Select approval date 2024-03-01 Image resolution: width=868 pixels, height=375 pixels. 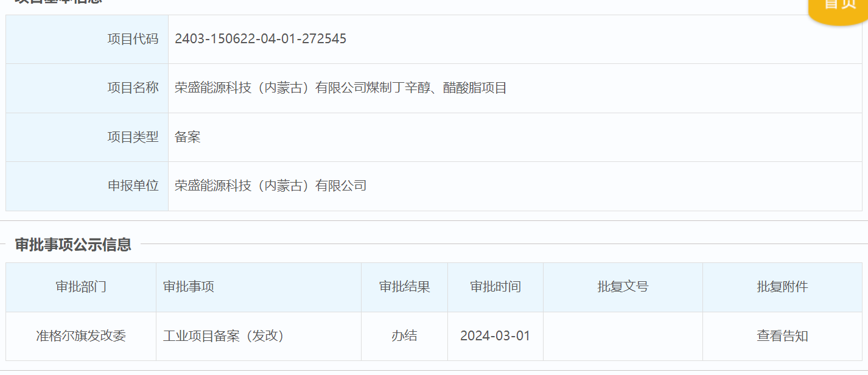pos(495,336)
